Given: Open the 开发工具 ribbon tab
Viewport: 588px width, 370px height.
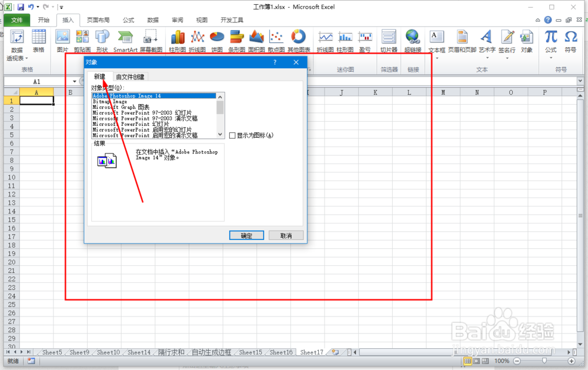Looking at the screenshot, I should (232, 20).
